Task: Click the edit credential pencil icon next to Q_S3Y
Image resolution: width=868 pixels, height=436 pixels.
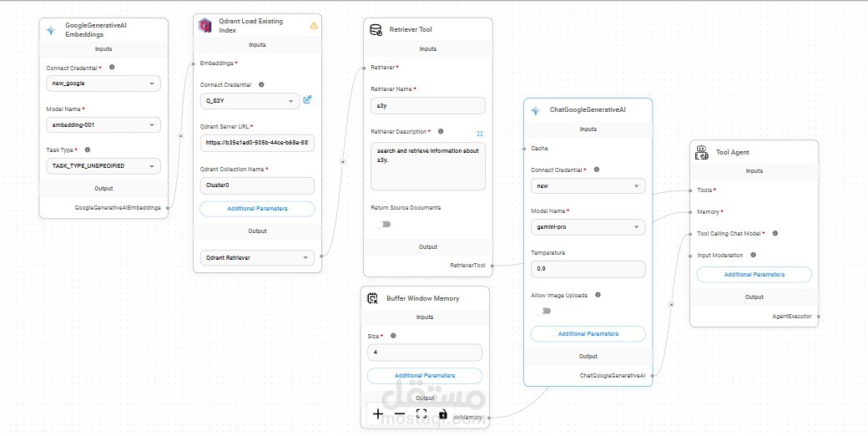Action: click(307, 99)
